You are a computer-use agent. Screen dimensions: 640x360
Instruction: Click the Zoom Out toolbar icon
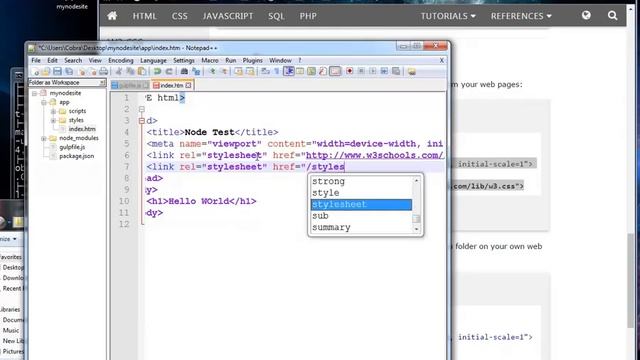click(x=224, y=71)
